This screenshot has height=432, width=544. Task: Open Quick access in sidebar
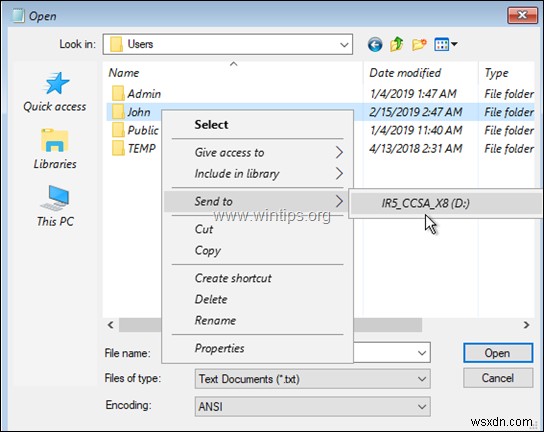[55, 92]
